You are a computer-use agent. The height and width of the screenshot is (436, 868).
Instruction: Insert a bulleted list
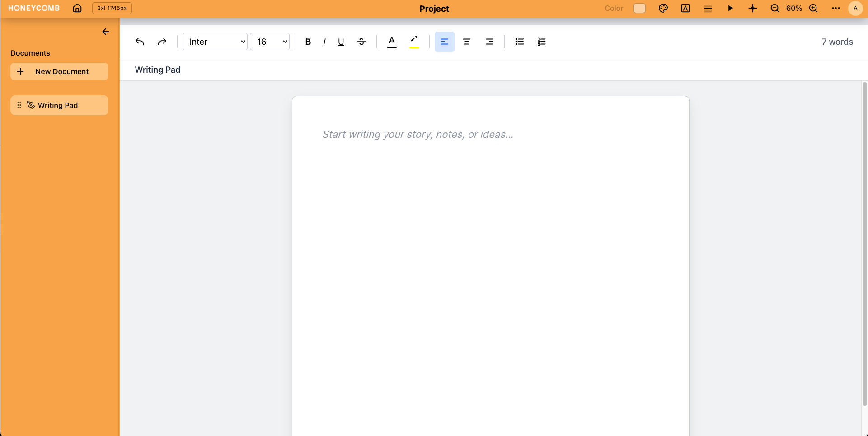519,42
